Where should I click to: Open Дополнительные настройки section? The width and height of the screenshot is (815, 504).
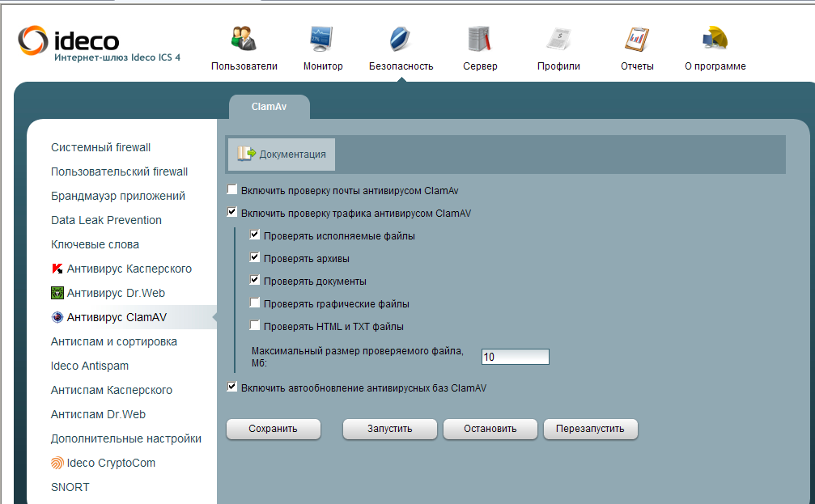[126, 438]
